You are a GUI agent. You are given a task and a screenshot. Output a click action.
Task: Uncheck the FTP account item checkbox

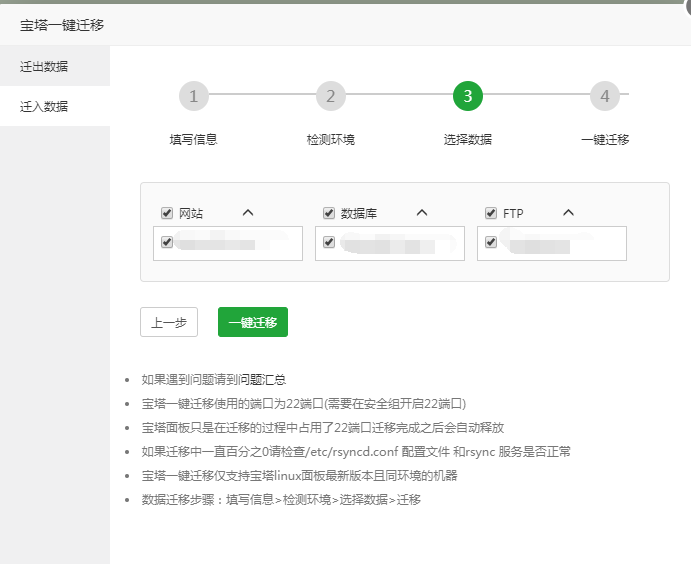491,242
